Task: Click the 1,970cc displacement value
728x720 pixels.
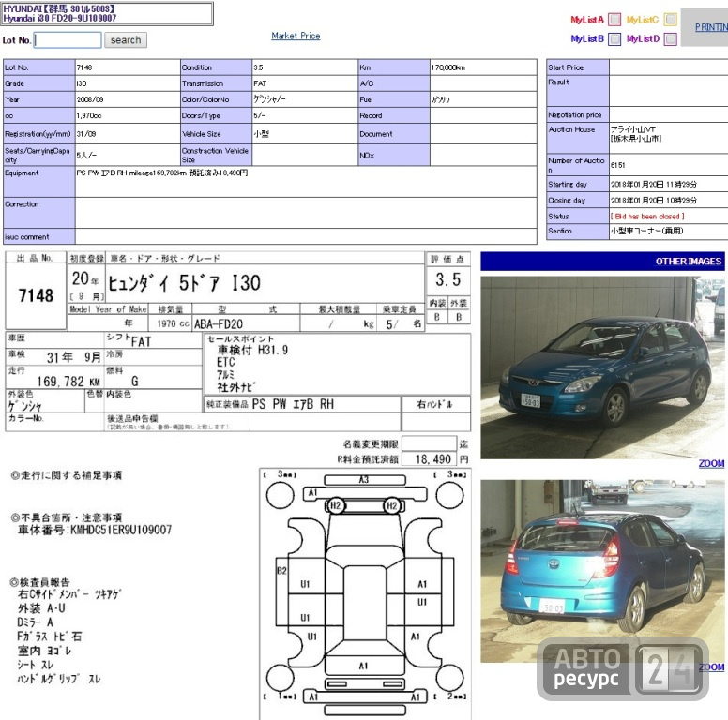Action: coord(89,115)
